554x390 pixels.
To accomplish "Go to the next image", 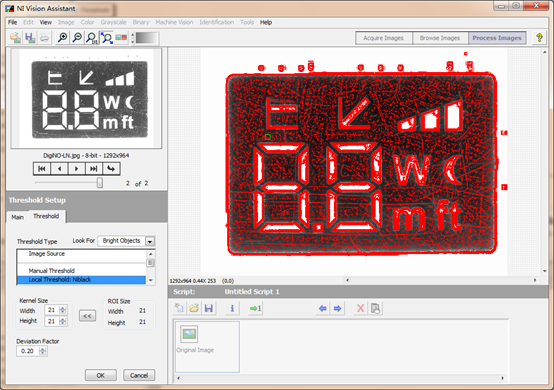I will (76, 169).
